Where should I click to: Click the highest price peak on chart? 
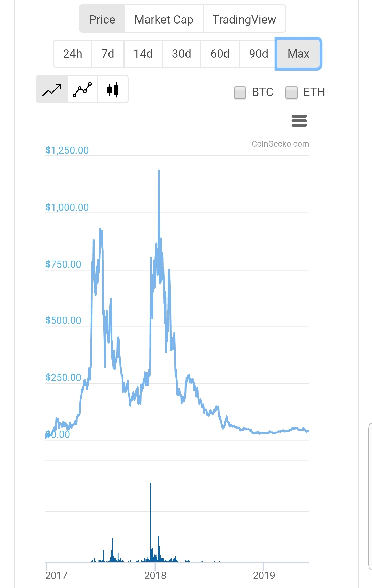pyautogui.click(x=159, y=171)
